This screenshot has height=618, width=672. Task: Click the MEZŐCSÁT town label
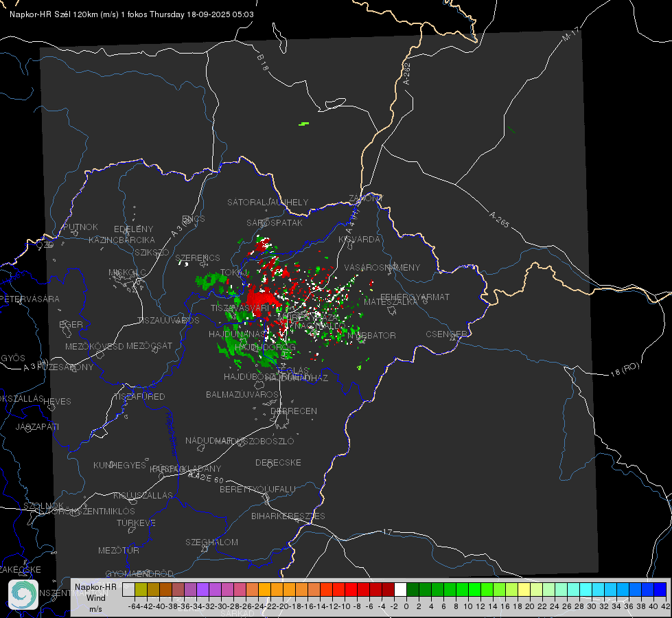tap(149, 345)
